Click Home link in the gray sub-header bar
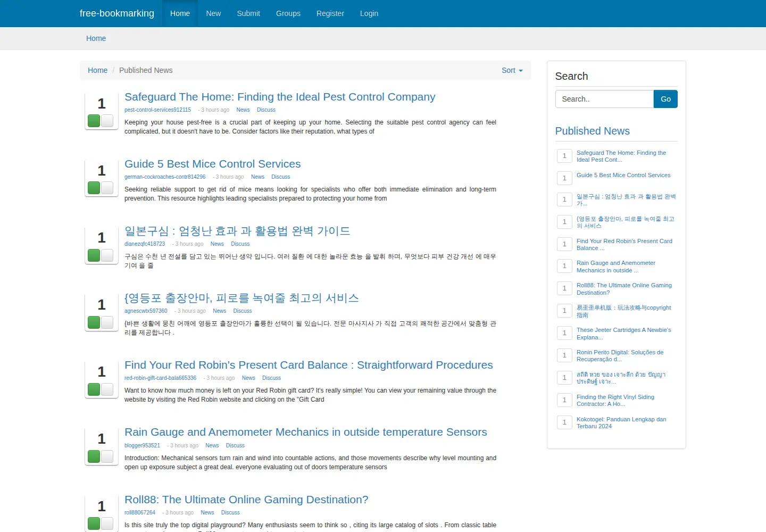Viewport: 766px width, 532px height. point(96,38)
